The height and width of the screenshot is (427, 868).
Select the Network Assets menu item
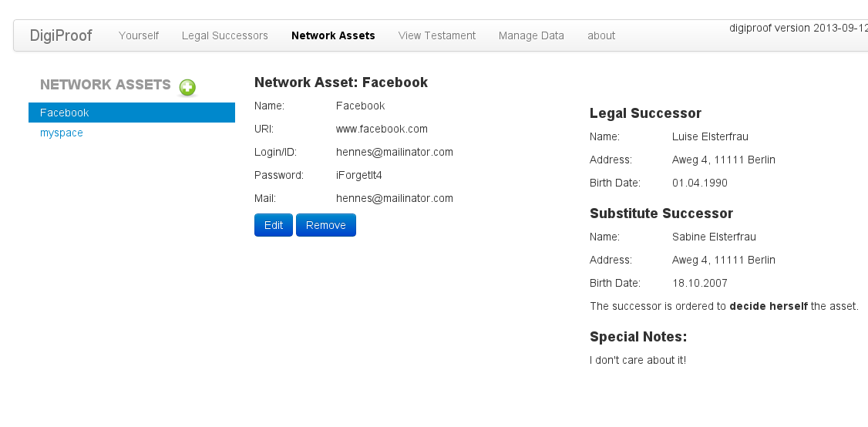tap(333, 35)
